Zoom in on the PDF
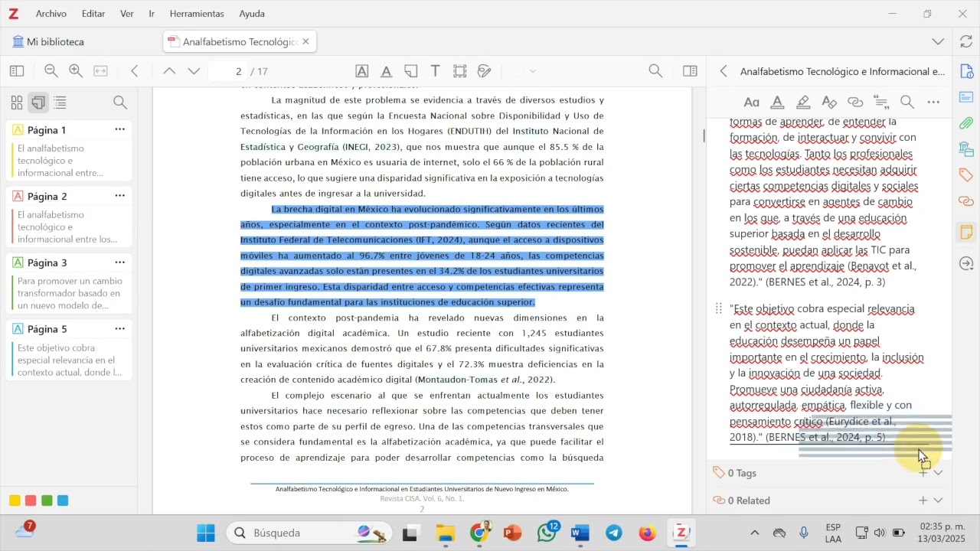This screenshot has height=551, width=980. click(76, 71)
